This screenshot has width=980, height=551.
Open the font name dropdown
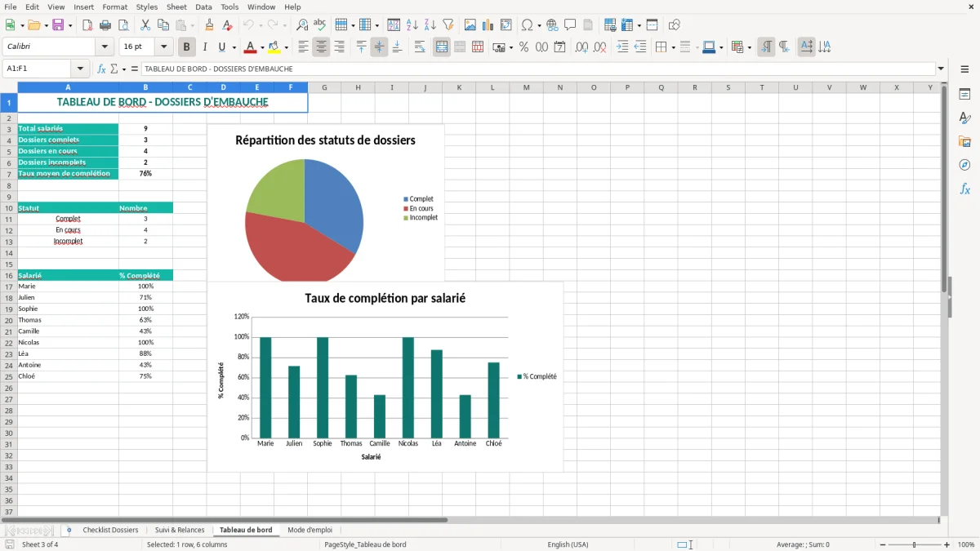tap(105, 47)
